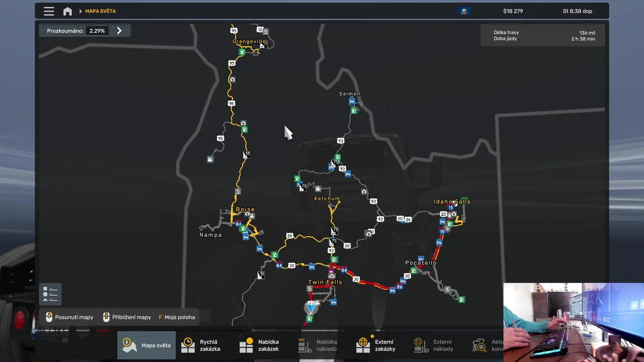
Task: Click the $18 279 money balance
Action: pyautogui.click(x=513, y=11)
